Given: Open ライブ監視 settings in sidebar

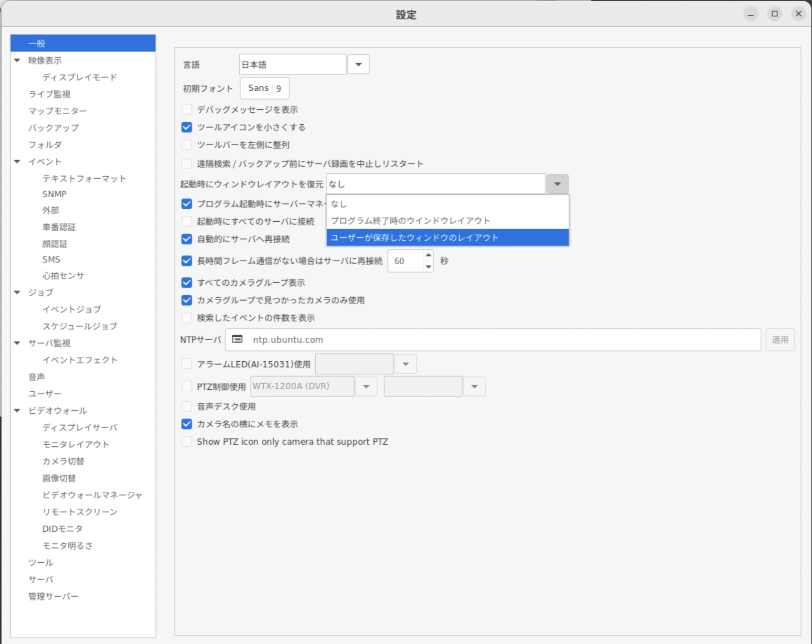Looking at the screenshot, I should (49, 94).
